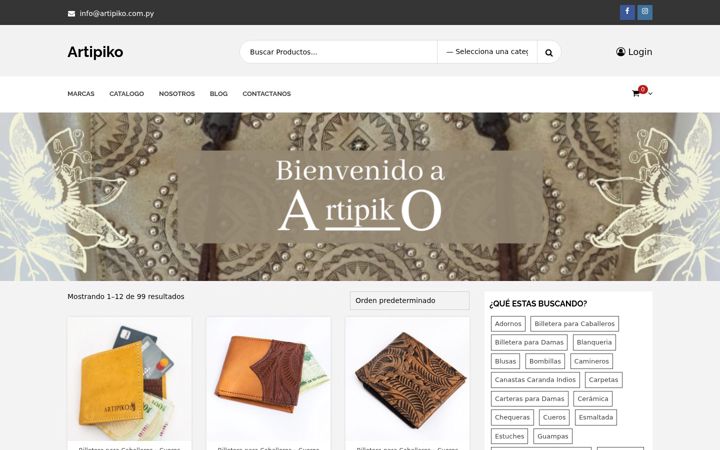Image resolution: width=720 pixels, height=450 pixels.
Task: Open the carved dark leather wallet image
Action: 407,379
